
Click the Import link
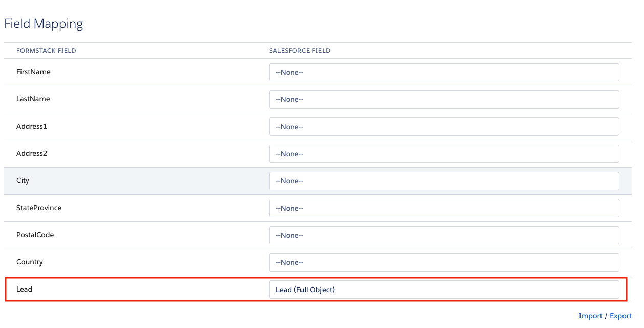click(x=590, y=316)
